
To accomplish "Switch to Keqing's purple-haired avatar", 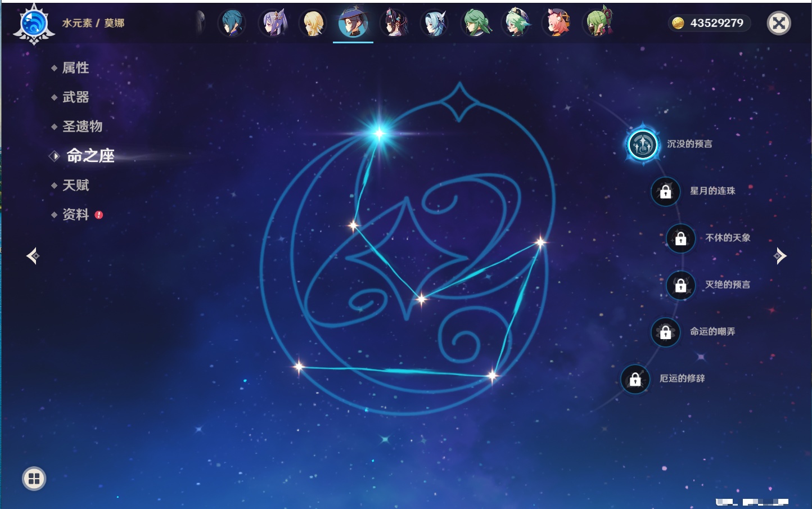I will pyautogui.click(x=273, y=23).
